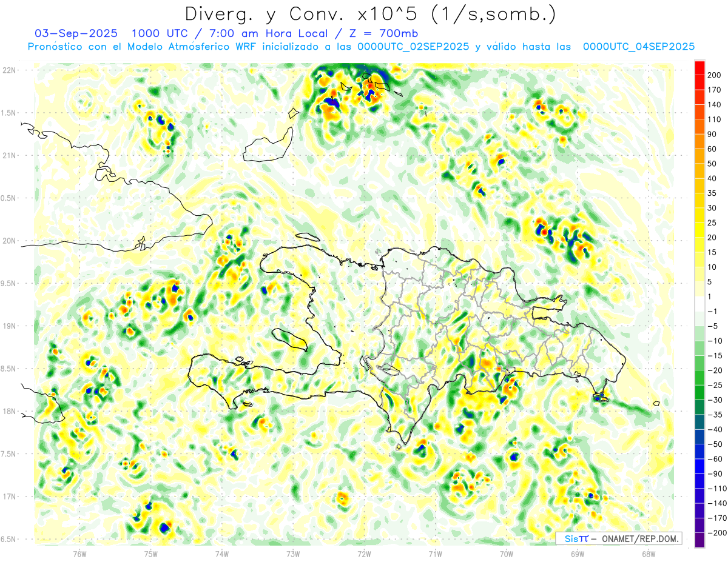Image resolution: width=728 pixels, height=562 pixels.
Task: Click the colorbar value '25'
Action: (x=712, y=222)
